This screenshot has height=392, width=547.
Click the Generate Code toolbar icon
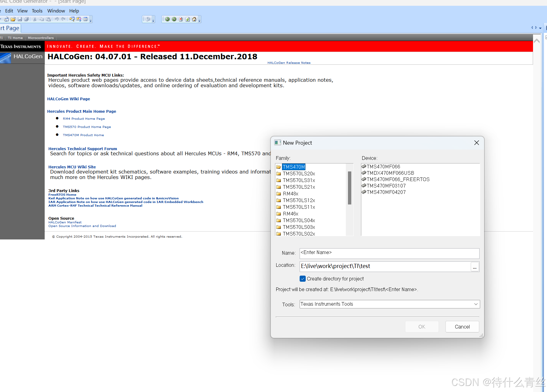pyautogui.click(x=148, y=19)
